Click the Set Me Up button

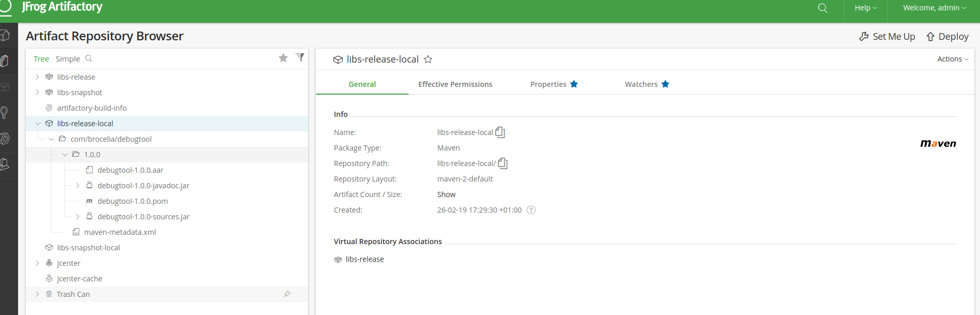[887, 37]
